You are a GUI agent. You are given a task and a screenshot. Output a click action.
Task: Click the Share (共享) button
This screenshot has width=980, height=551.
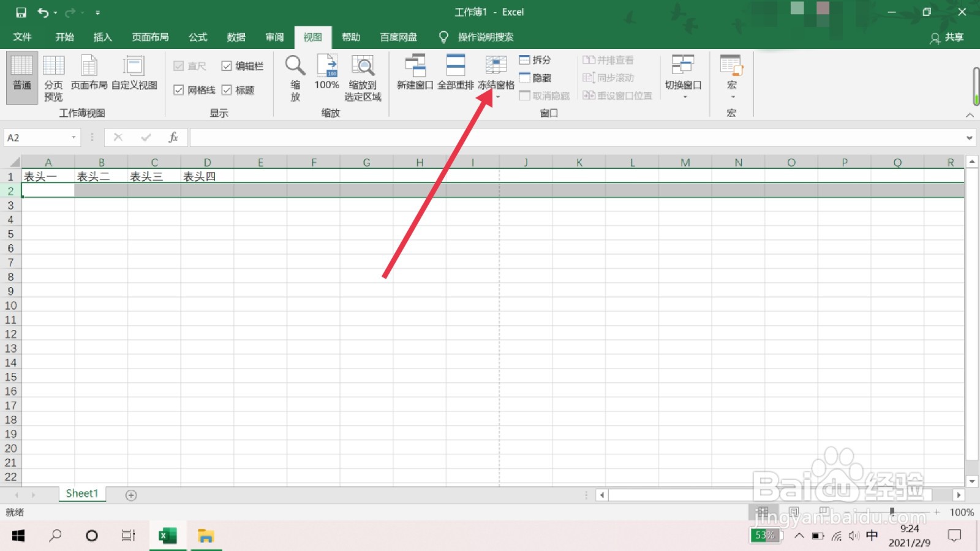947,37
